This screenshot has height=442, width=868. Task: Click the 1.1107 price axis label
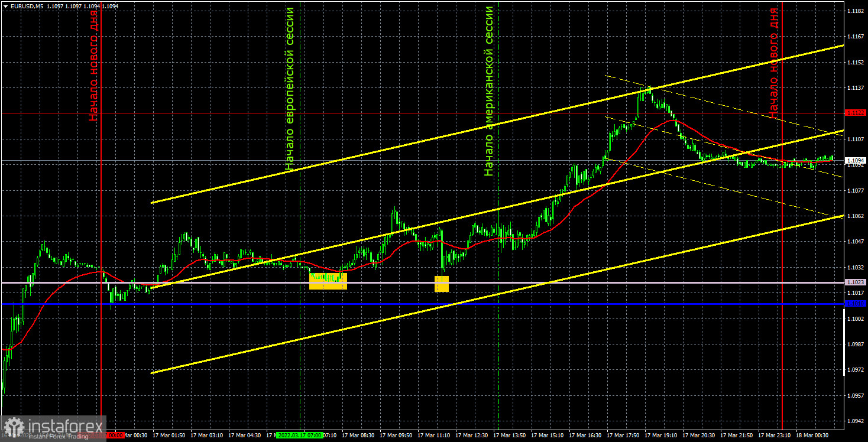[x=854, y=139]
